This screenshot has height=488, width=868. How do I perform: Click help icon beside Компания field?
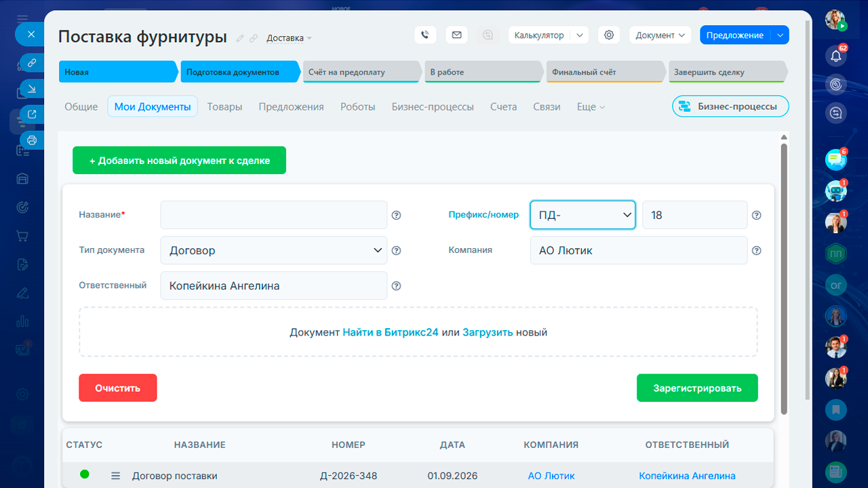click(x=757, y=251)
